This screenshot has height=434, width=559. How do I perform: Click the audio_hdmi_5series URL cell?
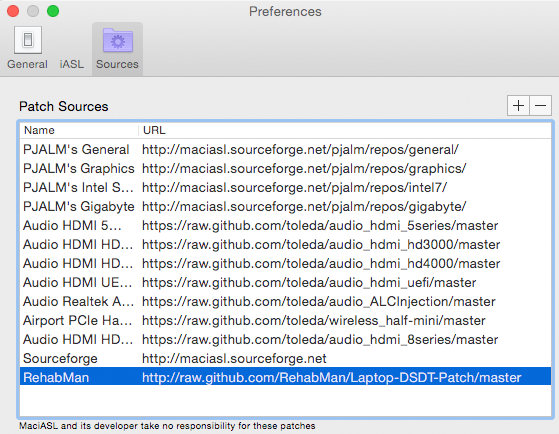(x=320, y=225)
